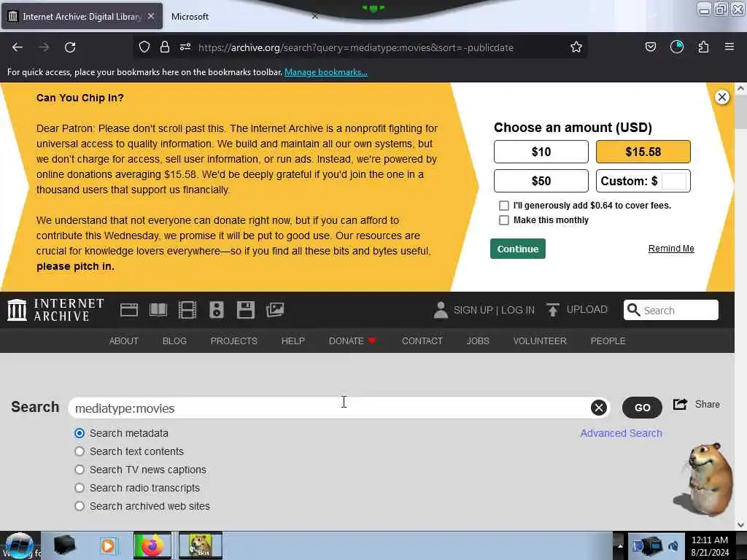The width and height of the screenshot is (747, 560).
Task: Open the Audio speaker icon
Action: pos(216,310)
